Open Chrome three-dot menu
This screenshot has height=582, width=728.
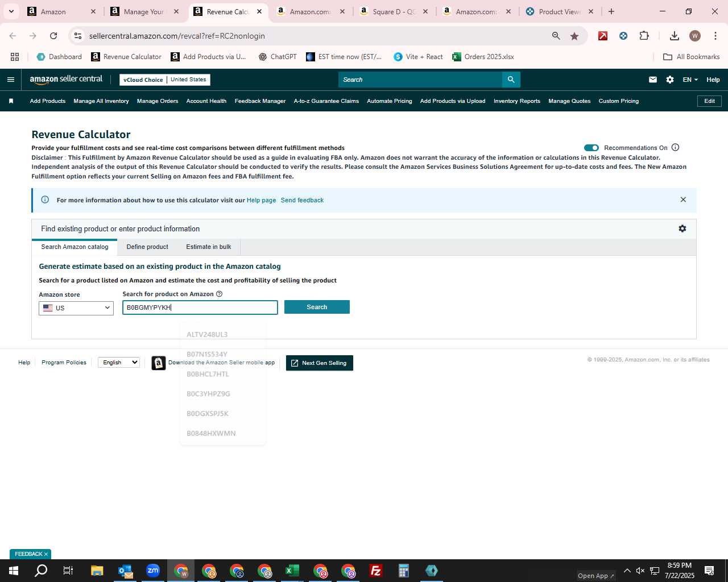click(x=715, y=36)
